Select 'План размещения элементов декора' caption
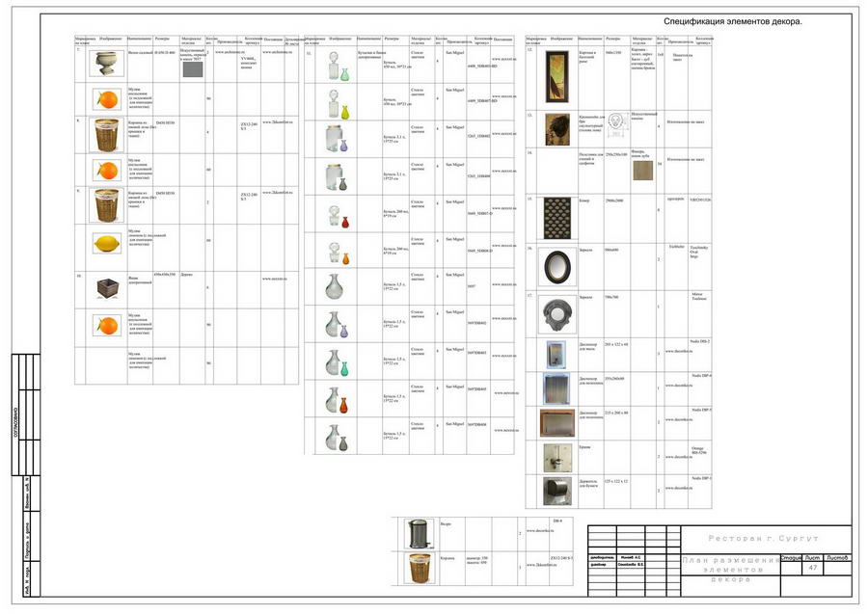The image size is (868, 614). tap(731, 570)
